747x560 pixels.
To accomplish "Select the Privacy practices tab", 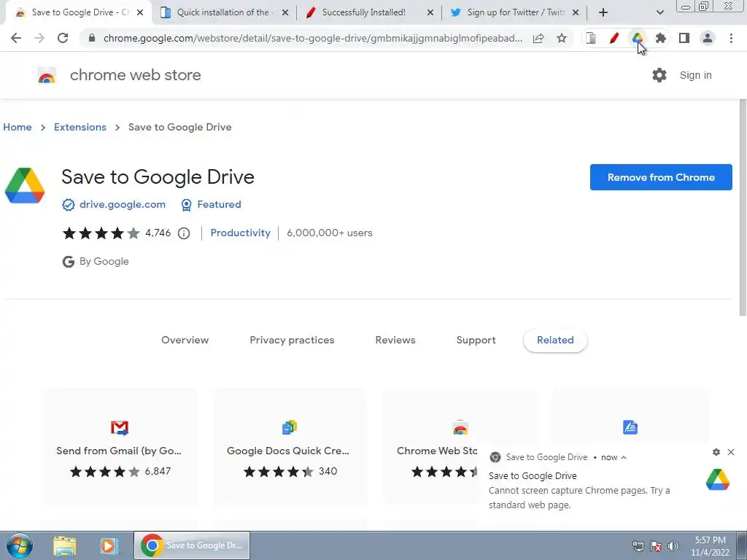I will click(x=292, y=340).
